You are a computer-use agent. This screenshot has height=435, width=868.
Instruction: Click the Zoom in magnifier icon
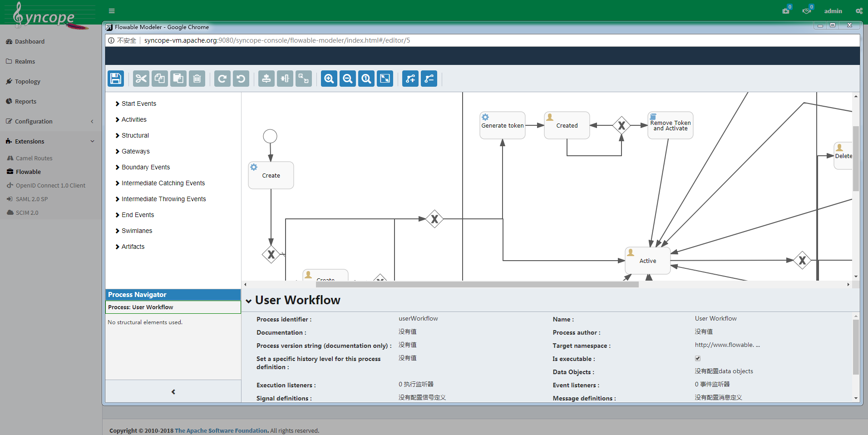[329, 79]
